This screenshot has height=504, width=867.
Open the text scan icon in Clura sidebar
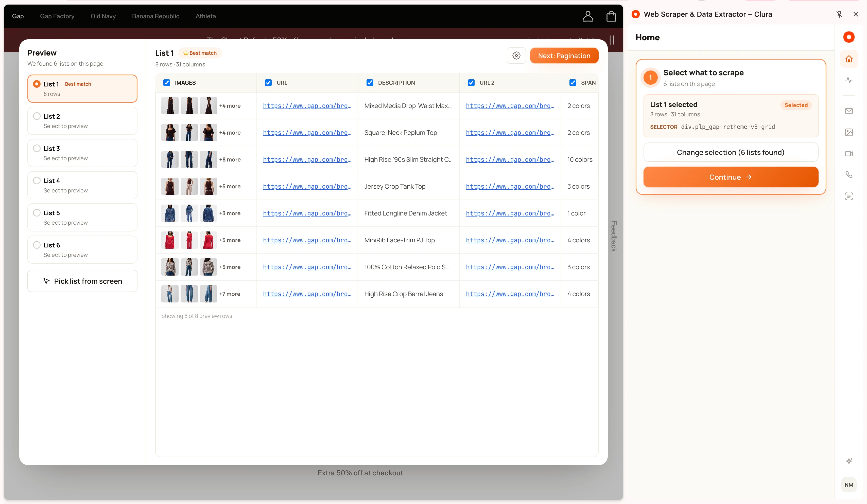pyautogui.click(x=849, y=196)
